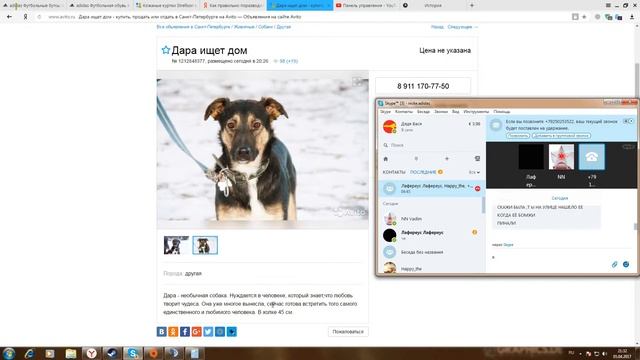Open Контакты menu in Skype
The height and width of the screenshot is (360, 640).
coord(404,111)
